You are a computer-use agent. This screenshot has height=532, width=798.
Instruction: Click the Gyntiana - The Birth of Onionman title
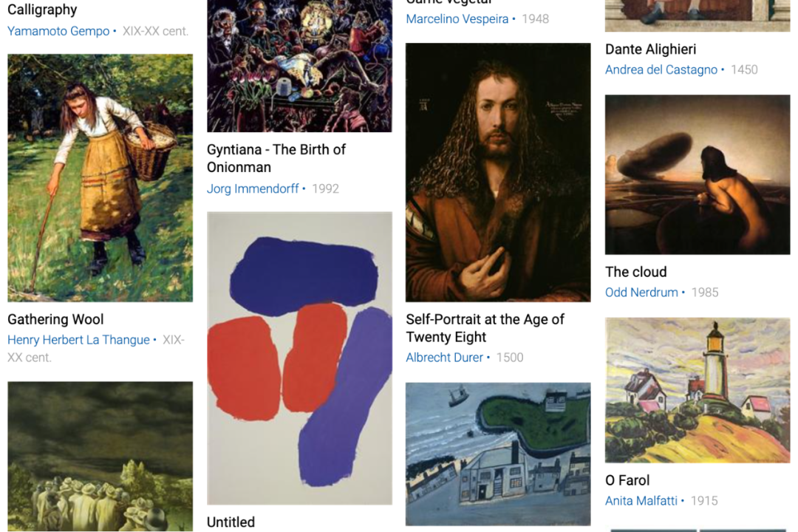coord(276,158)
